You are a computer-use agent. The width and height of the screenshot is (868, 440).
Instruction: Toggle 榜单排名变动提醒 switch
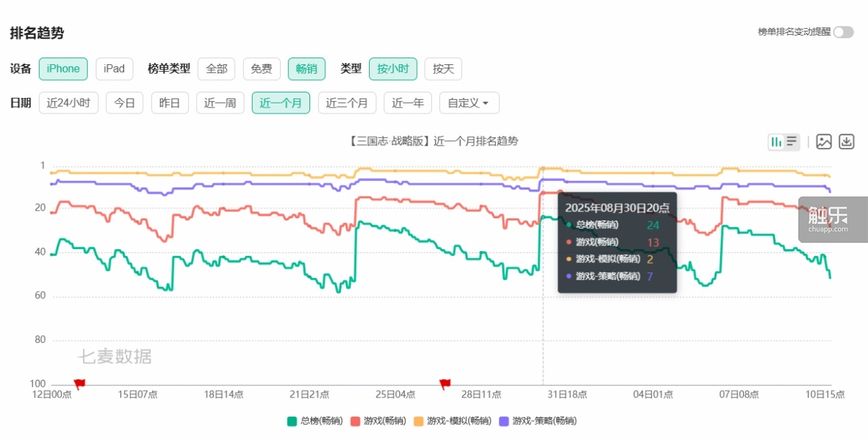pos(843,32)
